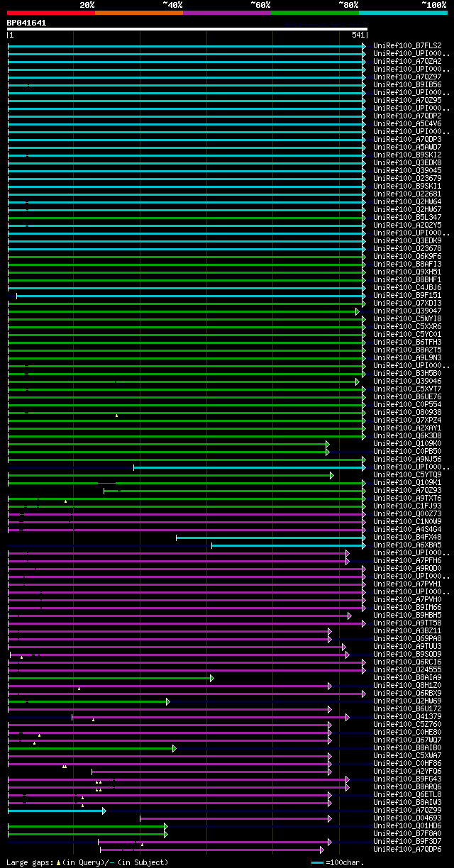Click the cyan ~100% identity legend segment
The width and height of the screenshot is (454, 868).
(403, 13)
